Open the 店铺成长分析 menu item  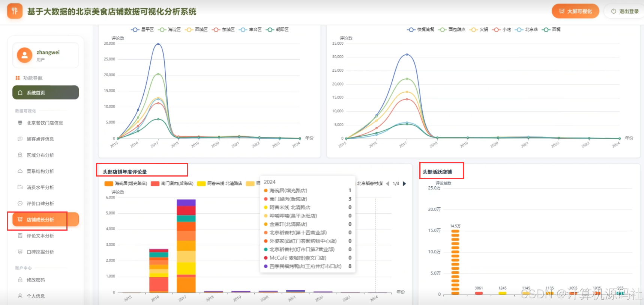(46, 219)
